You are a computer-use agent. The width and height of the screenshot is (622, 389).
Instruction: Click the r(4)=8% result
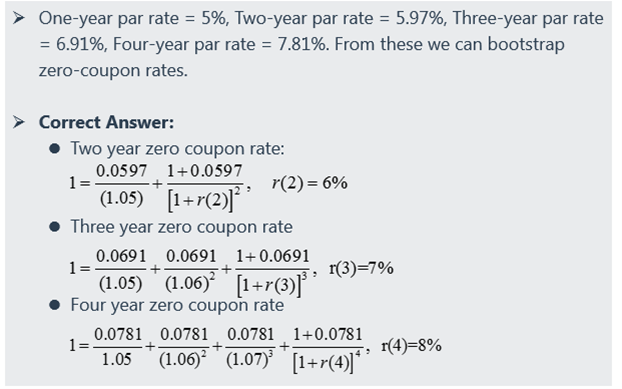click(x=411, y=345)
